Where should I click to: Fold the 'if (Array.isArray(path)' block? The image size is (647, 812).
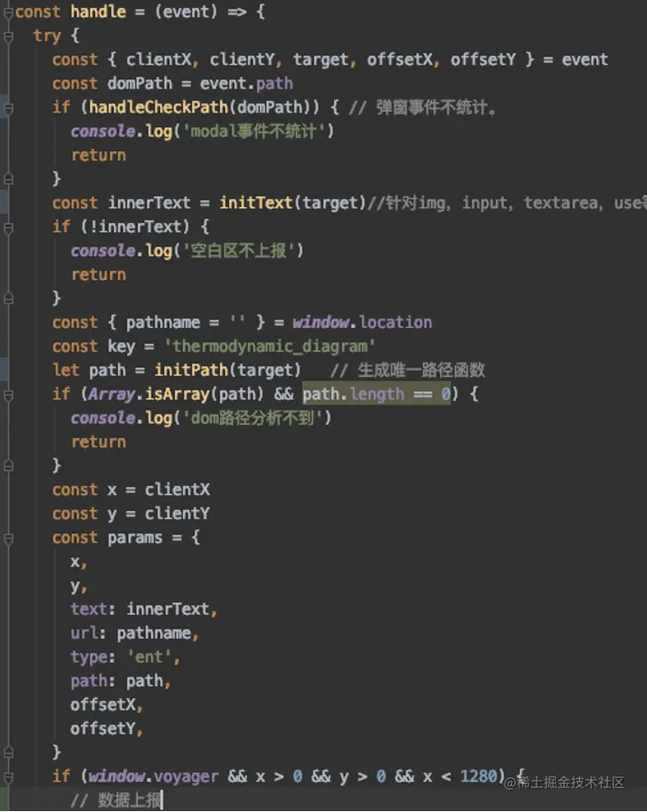point(8,395)
